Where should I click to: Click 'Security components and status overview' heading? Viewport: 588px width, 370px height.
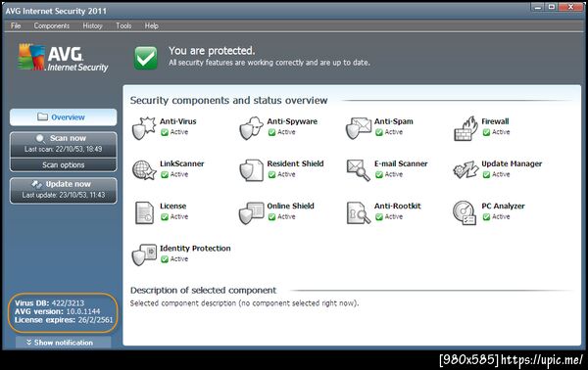pos(228,101)
